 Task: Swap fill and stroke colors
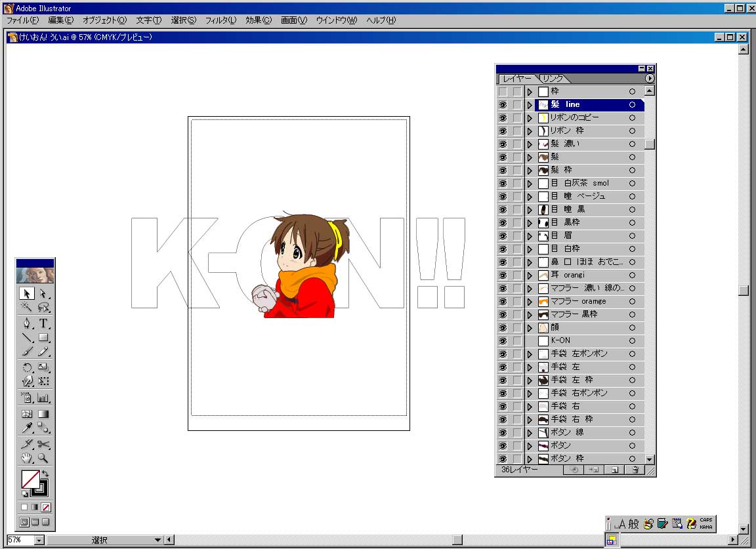(45, 474)
